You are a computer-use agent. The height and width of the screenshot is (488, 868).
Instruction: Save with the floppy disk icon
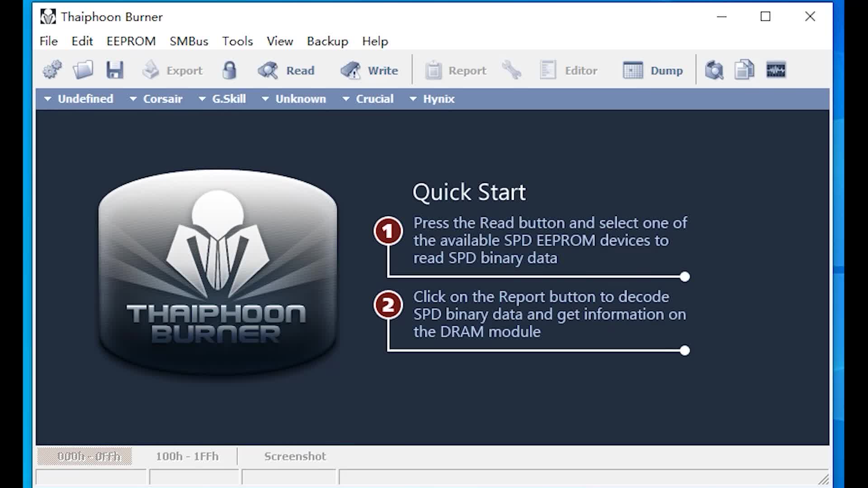tap(115, 70)
